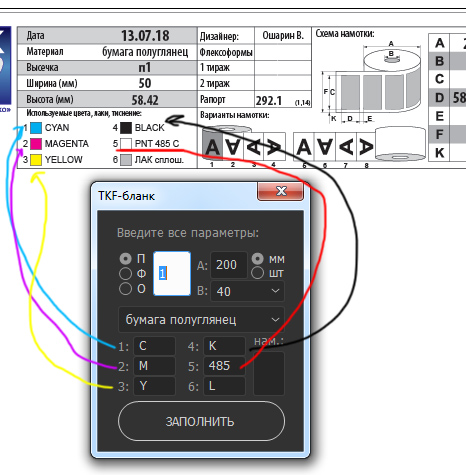The image size is (466, 475).
Task: Click row C in dimensions table
Action: (447, 79)
